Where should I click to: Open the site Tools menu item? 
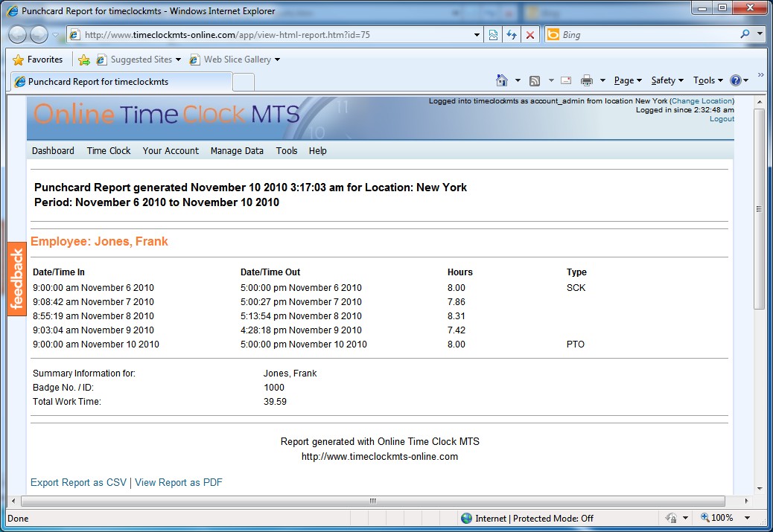[x=287, y=151]
